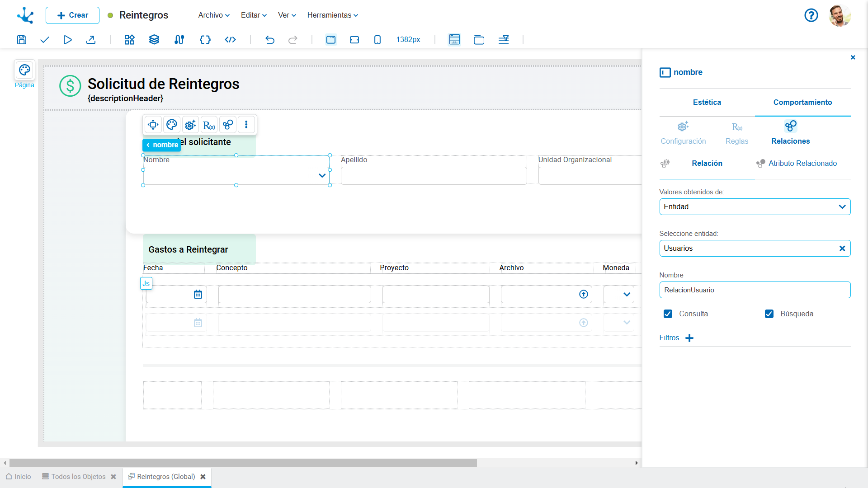Click the play preview icon
Image resolution: width=868 pixels, height=488 pixels.
[67, 40]
